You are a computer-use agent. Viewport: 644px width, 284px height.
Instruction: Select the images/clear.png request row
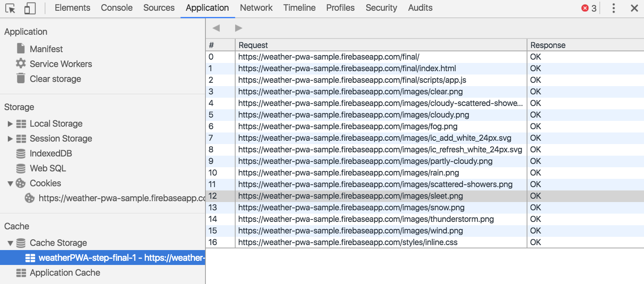425,91
